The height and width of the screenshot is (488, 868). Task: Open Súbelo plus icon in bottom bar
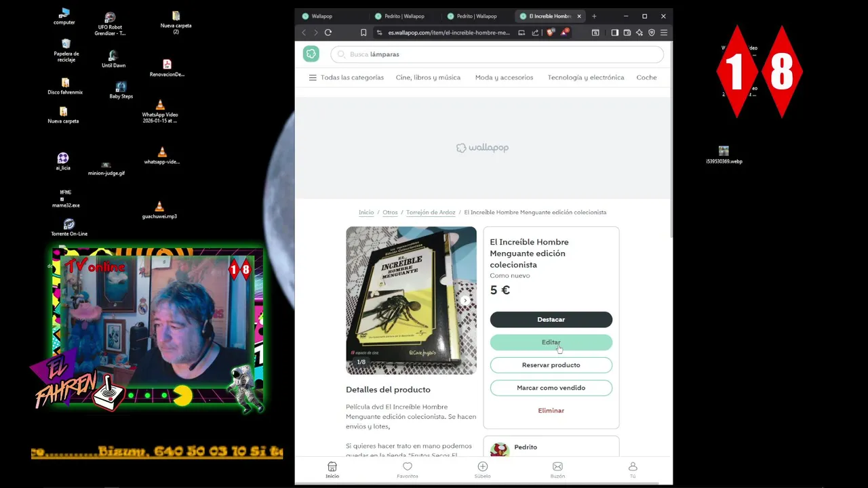tap(483, 470)
